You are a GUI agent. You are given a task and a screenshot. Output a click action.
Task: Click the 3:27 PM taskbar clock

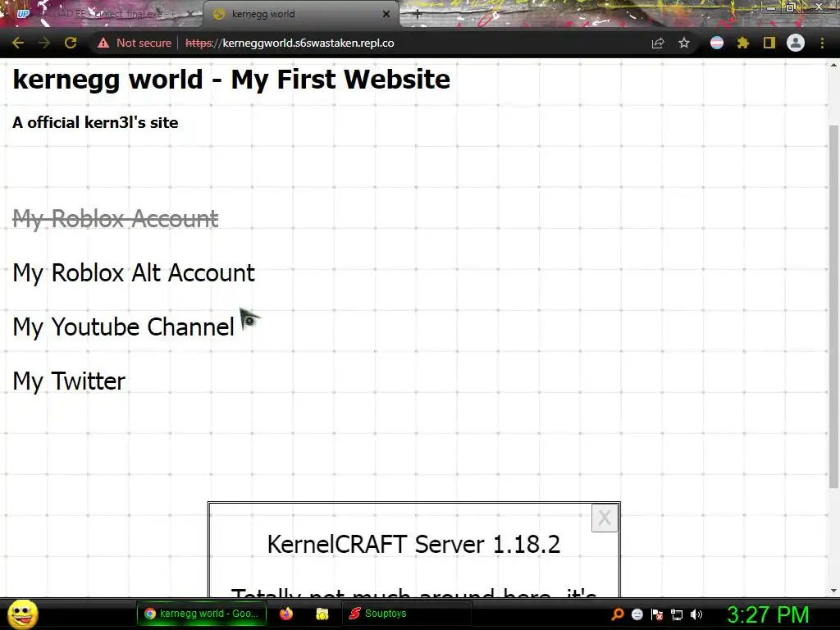[x=768, y=614]
